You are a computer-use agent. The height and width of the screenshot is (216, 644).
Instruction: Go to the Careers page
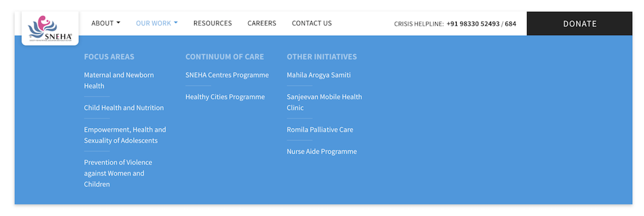point(262,23)
